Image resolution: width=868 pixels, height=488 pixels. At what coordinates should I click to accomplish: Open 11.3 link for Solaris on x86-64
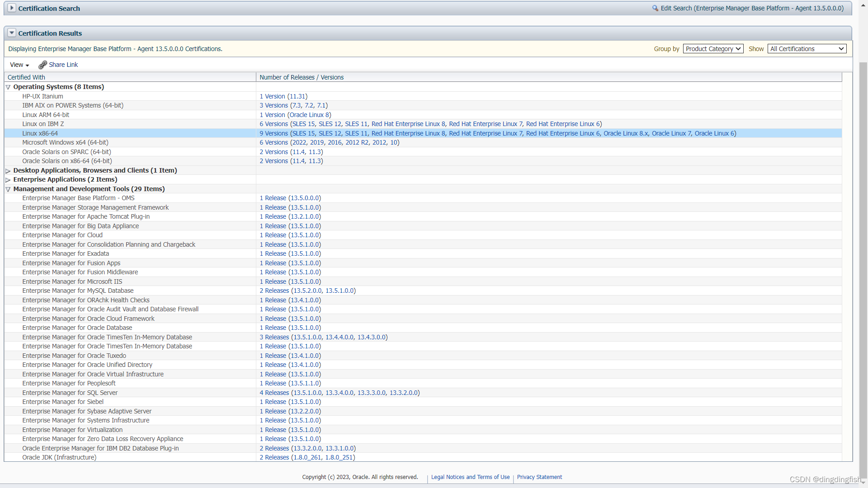(315, 161)
